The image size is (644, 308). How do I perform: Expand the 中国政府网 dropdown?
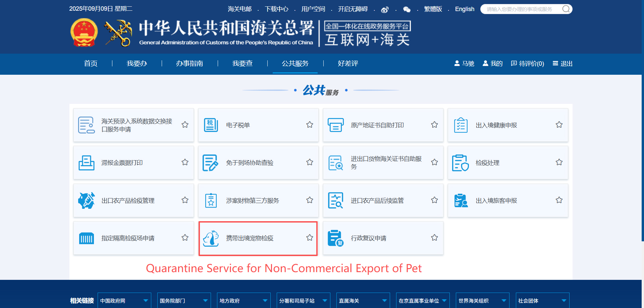click(x=146, y=301)
